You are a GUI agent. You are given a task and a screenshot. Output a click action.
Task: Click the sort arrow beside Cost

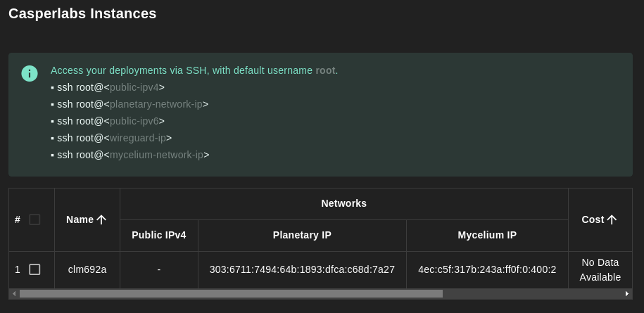612,219
